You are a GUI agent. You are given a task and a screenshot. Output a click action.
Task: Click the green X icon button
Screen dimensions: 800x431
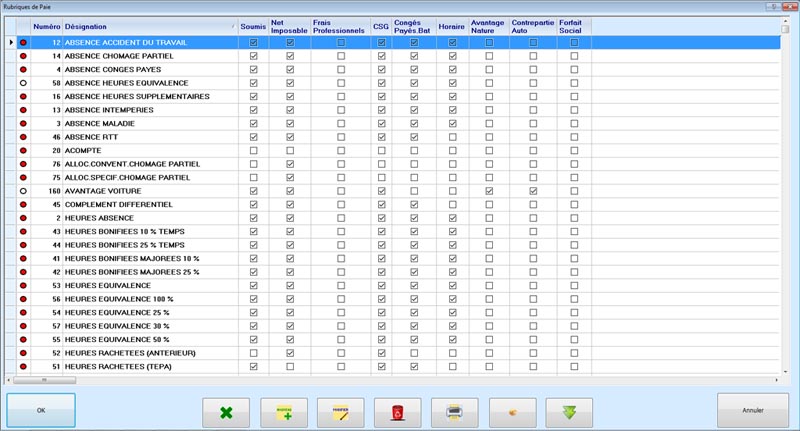(x=226, y=411)
